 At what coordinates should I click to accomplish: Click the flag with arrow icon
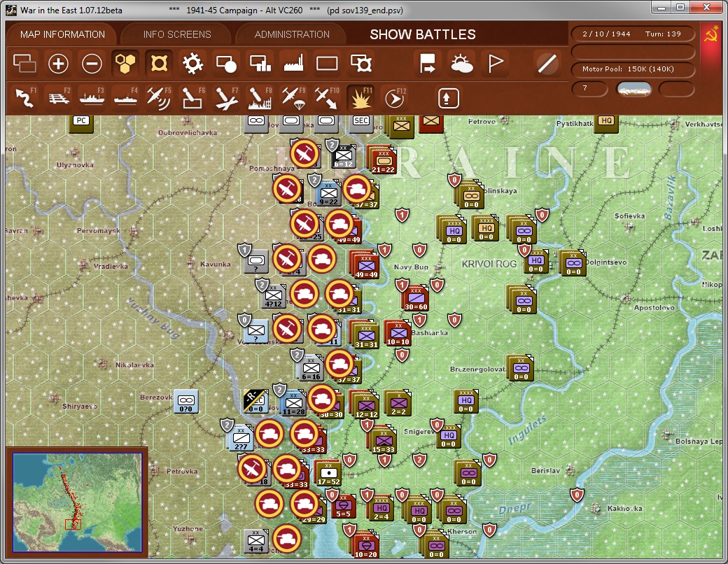coord(428,64)
